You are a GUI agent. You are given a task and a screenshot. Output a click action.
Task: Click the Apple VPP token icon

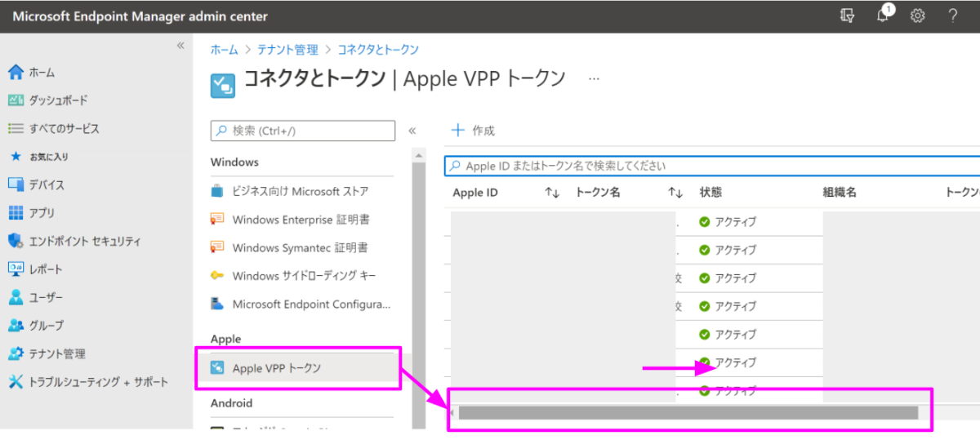[x=217, y=368]
